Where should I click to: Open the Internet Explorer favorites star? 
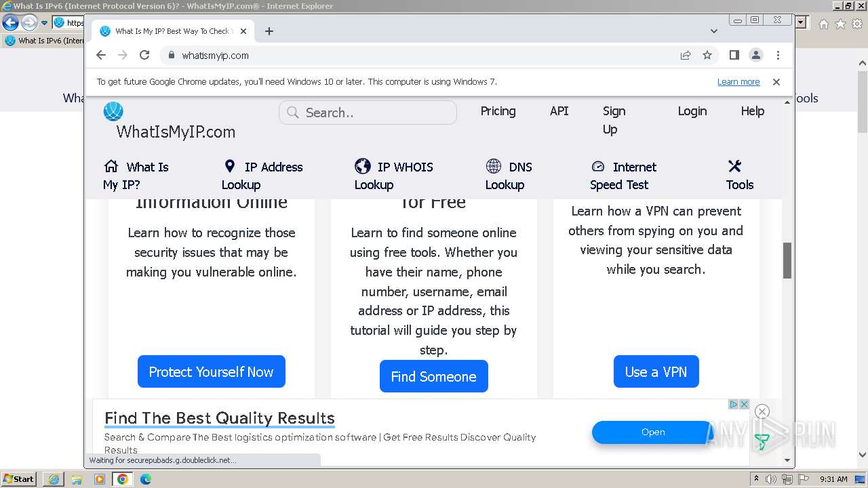click(x=840, y=24)
